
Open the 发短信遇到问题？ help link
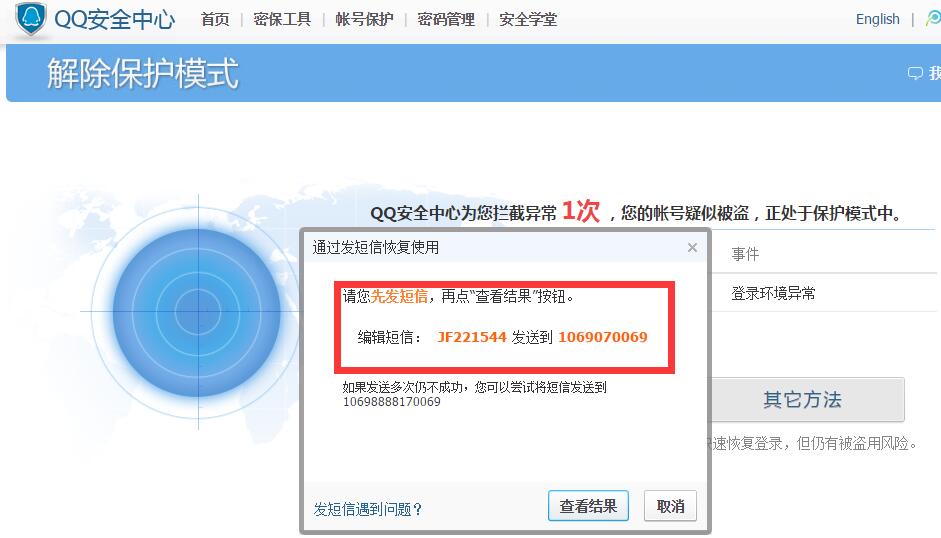point(368,510)
